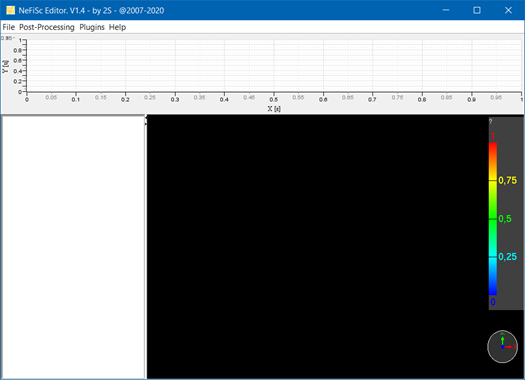
Task: Click the red X axis arrow on the orientation gizmo
Action: [x=509, y=347]
